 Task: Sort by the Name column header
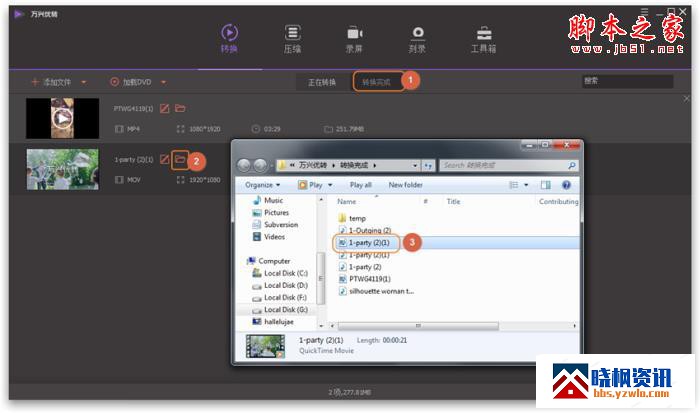[x=346, y=202]
